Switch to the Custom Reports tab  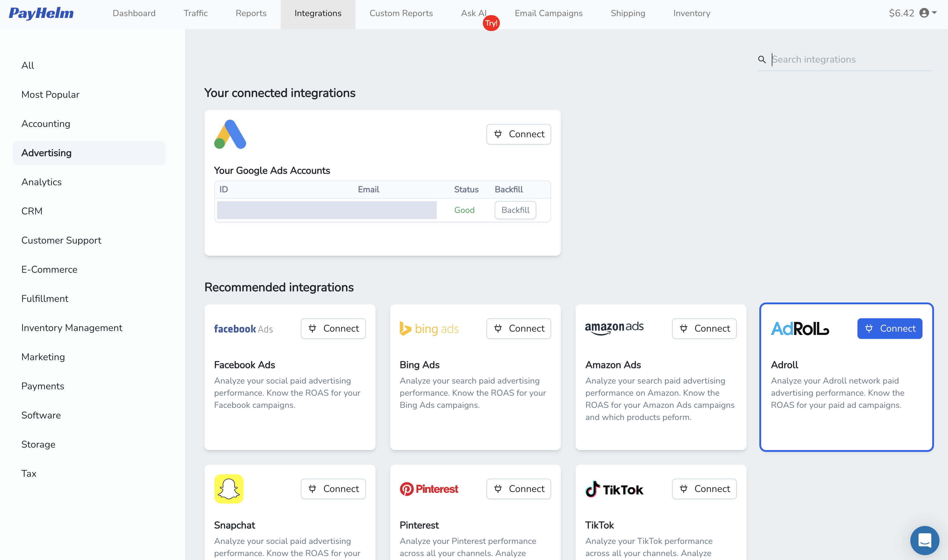click(x=401, y=13)
